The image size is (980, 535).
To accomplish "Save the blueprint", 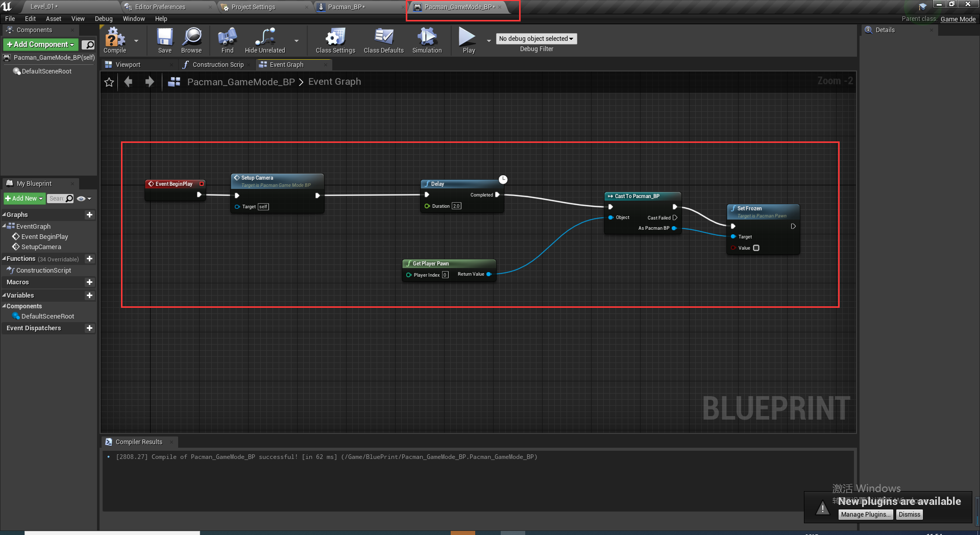I will point(164,41).
